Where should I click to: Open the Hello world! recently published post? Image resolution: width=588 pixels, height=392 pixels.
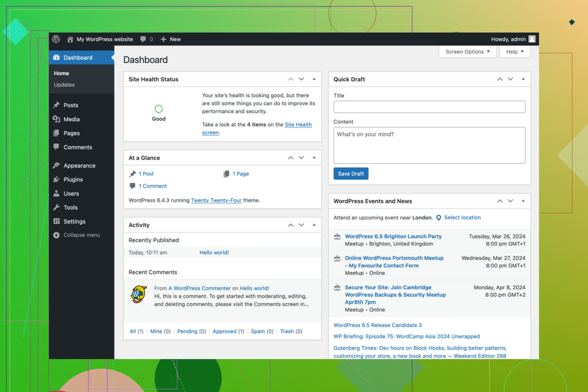pos(214,253)
